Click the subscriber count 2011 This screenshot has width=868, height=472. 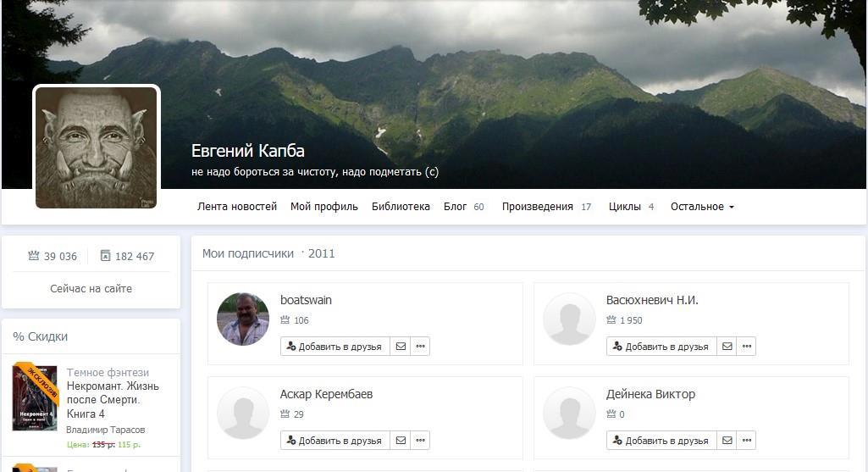[321, 253]
